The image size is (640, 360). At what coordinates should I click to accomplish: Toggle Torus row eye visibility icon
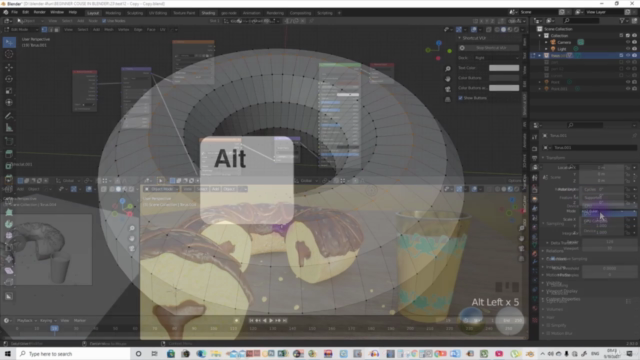(628, 55)
